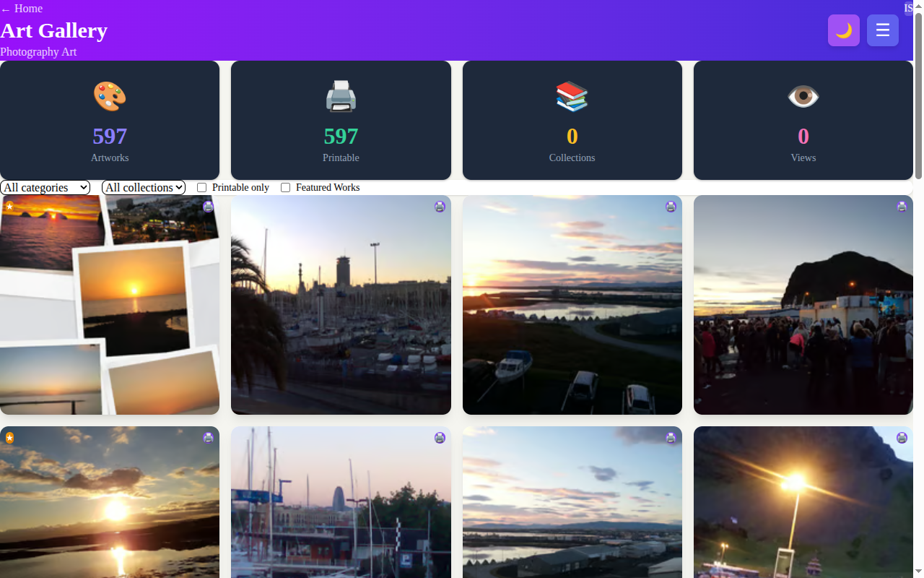The width and height of the screenshot is (924, 578).
Task: Click the printer icon on the polaroid collage photo
Action: click(209, 207)
